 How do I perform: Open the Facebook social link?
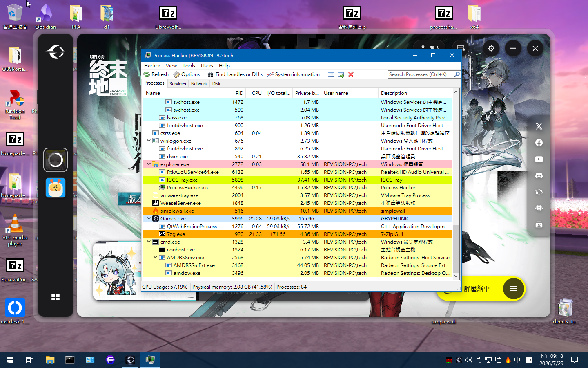coord(539,143)
